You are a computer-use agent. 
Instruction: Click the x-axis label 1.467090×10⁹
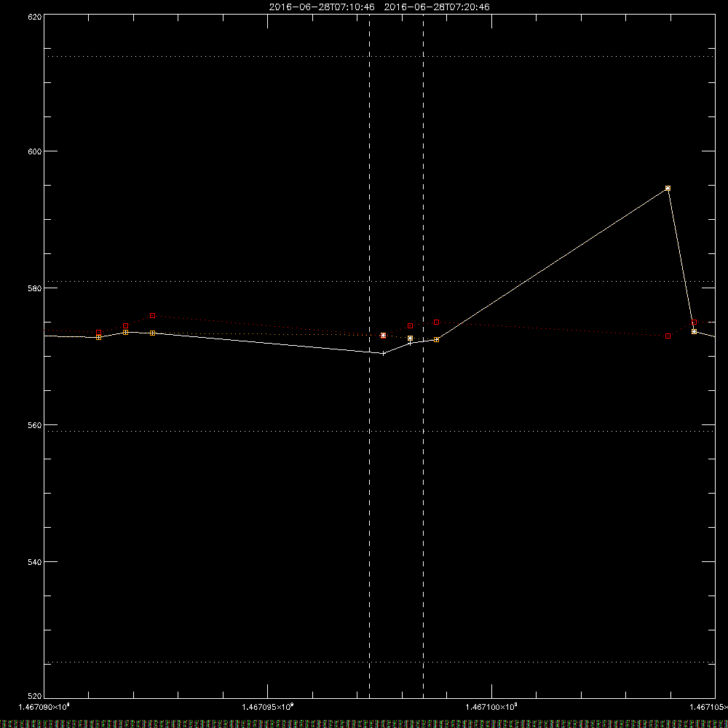click(44, 707)
